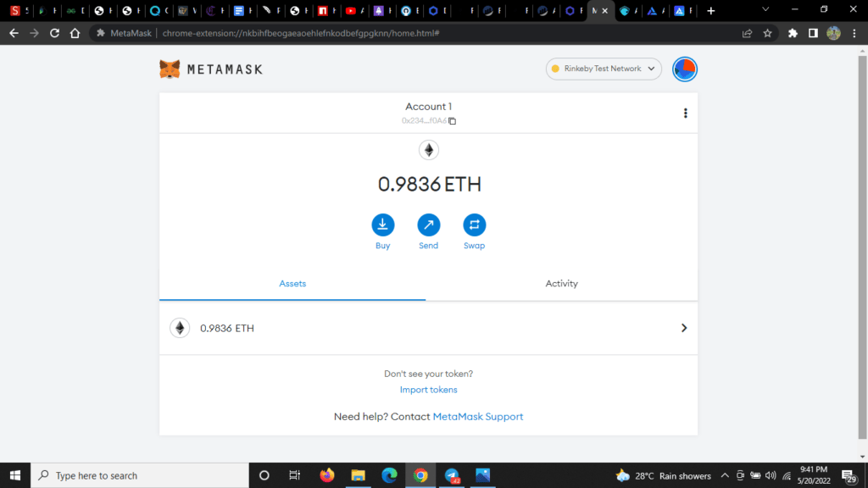The width and height of the screenshot is (868, 488).
Task: Open Chrome three-dot menu
Action: (x=854, y=33)
